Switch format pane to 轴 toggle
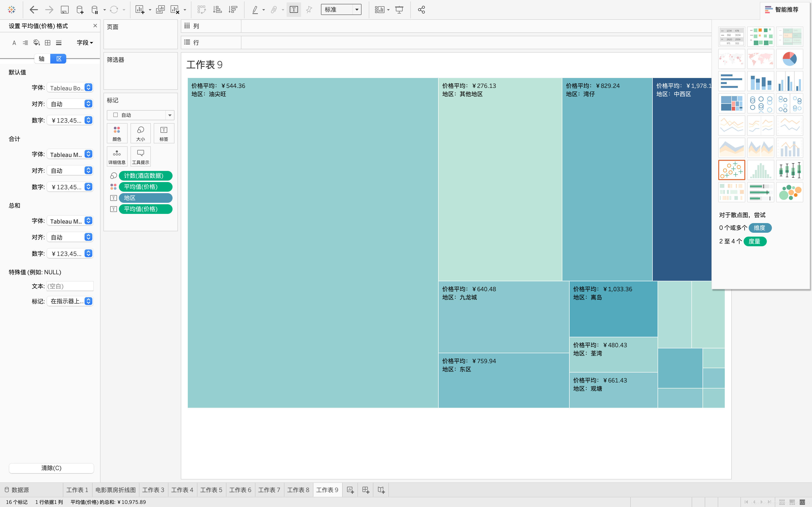Screen dimensions: 812x507 click(x=42, y=59)
